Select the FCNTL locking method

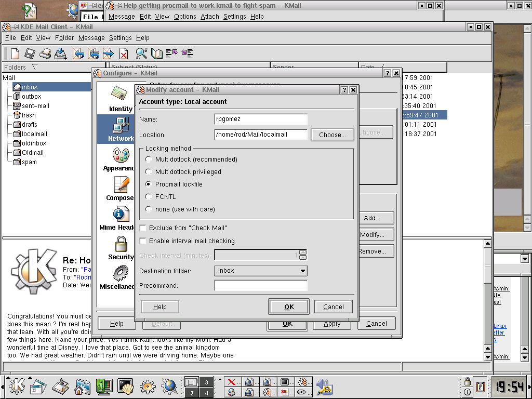click(149, 197)
